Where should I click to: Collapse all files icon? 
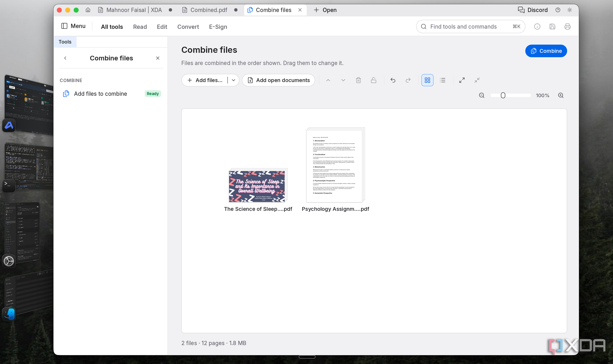(477, 80)
